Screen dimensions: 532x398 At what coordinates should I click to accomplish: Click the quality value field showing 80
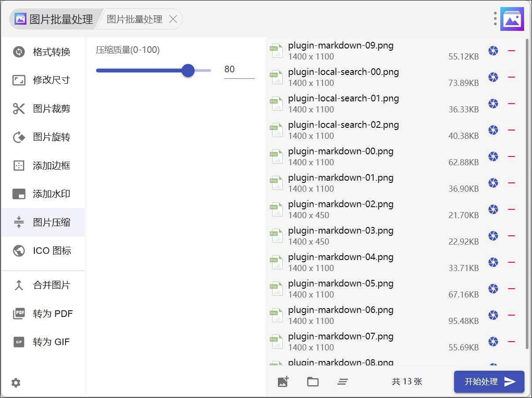(x=239, y=69)
